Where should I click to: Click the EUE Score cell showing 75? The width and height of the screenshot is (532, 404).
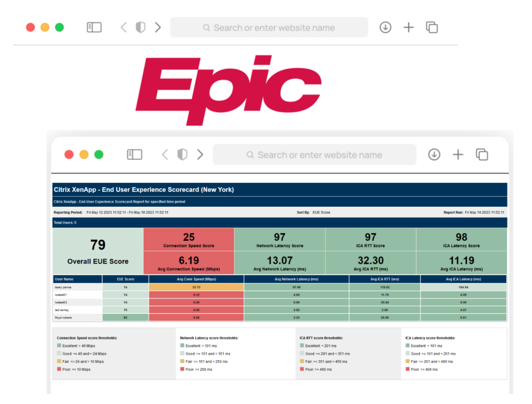125,310
